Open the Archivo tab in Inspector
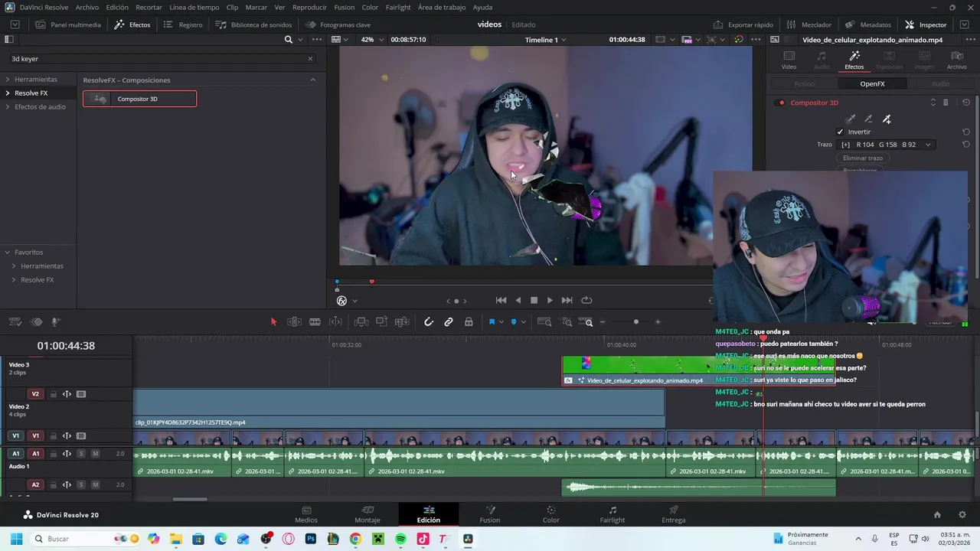Image resolution: width=980 pixels, height=551 pixels. click(956, 60)
